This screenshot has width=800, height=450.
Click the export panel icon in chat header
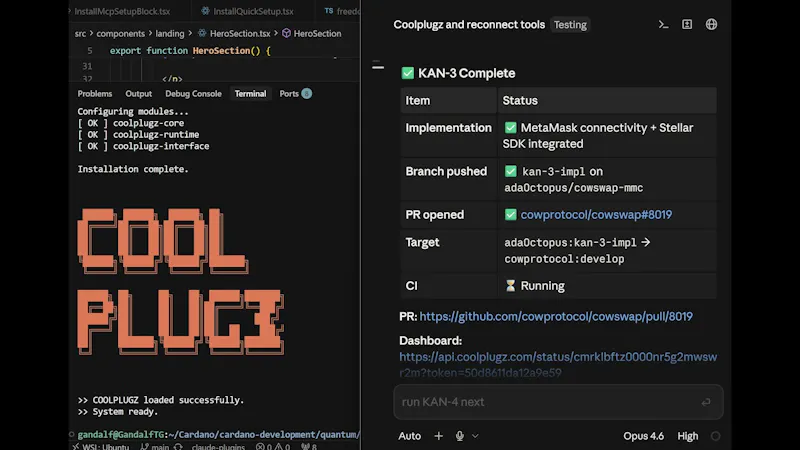coord(687,24)
